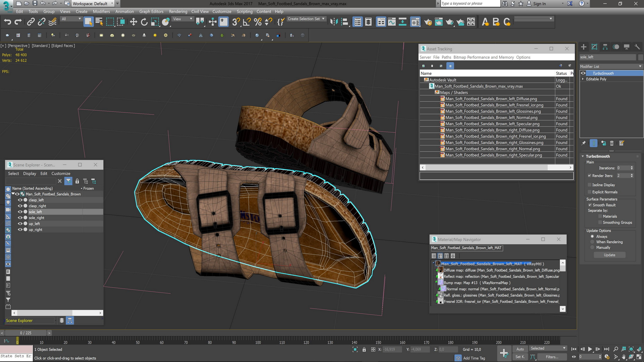Click the Iterations spinner arrows

[x=632, y=168]
